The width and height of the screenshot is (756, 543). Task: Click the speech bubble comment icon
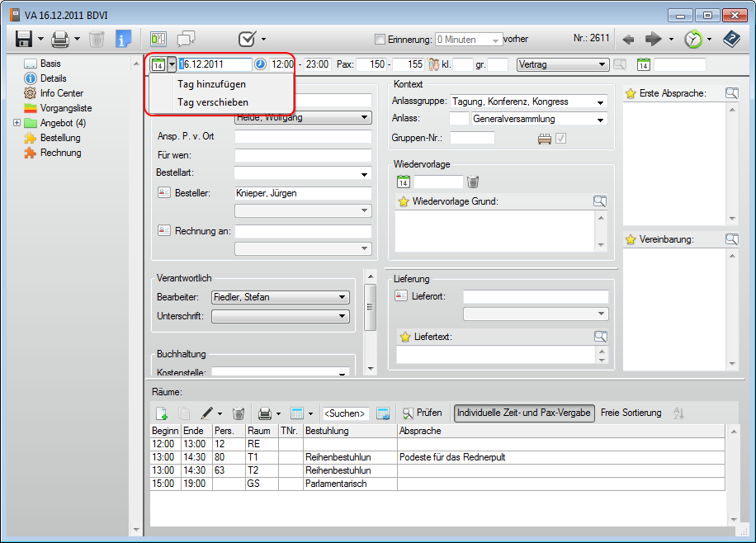click(187, 39)
